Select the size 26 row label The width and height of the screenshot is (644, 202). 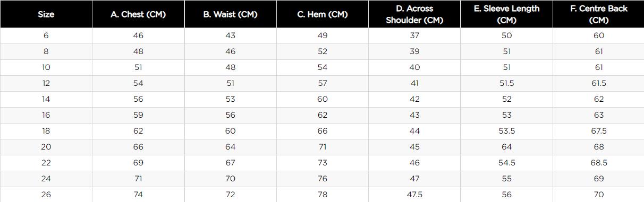[46, 195]
